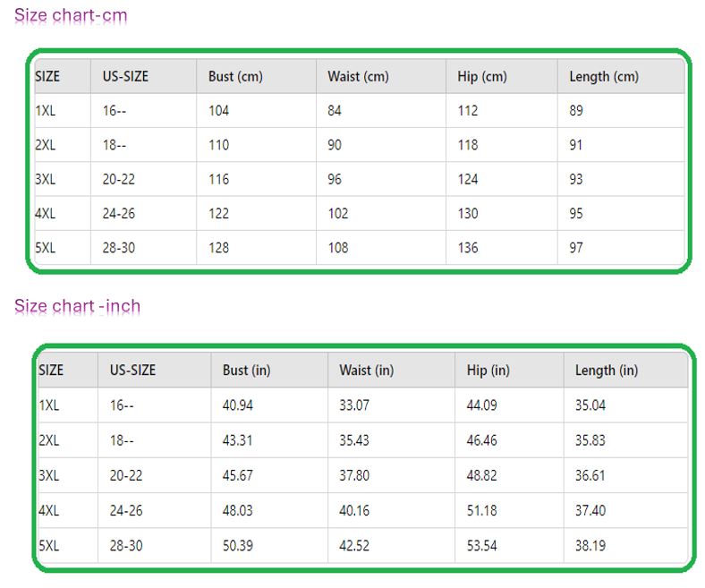This screenshot has height=588, width=705.
Task: Click the "Length (in)" column header
Action: coord(607,371)
